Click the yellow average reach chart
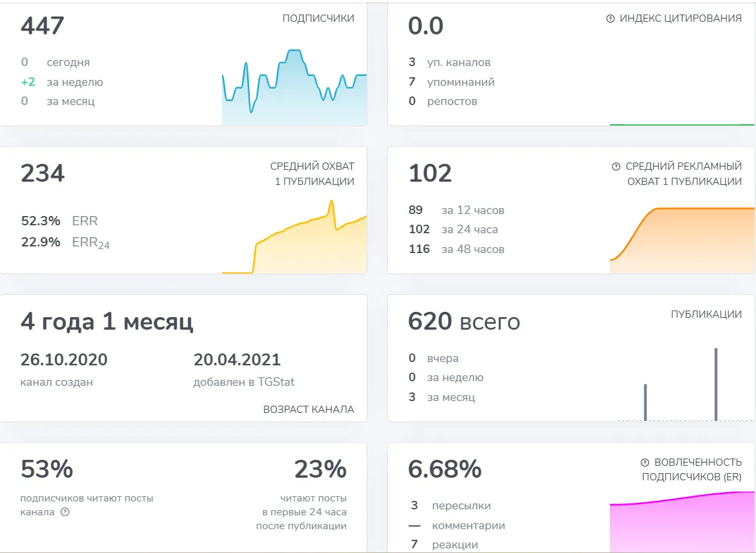756x553 pixels. pyautogui.click(x=294, y=237)
